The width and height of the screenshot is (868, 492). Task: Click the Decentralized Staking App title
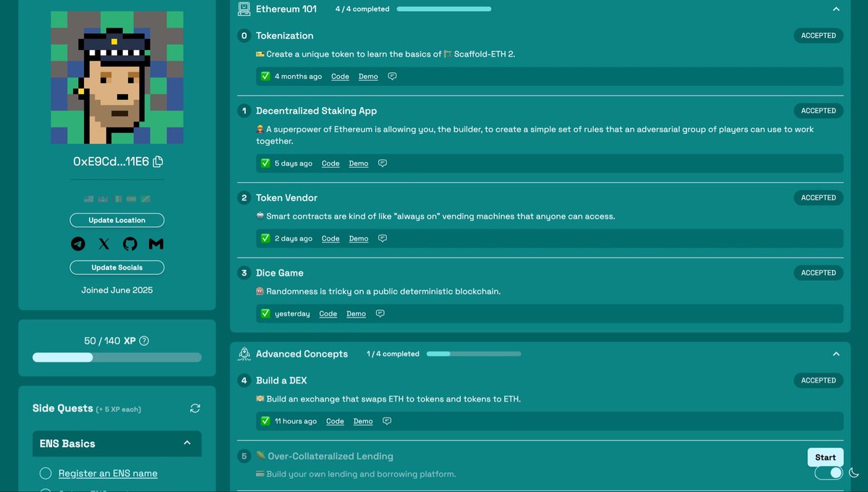click(x=316, y=111)
